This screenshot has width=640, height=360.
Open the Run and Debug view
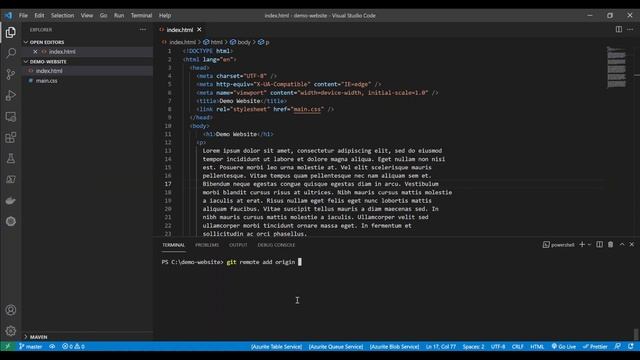click(11, 96)
